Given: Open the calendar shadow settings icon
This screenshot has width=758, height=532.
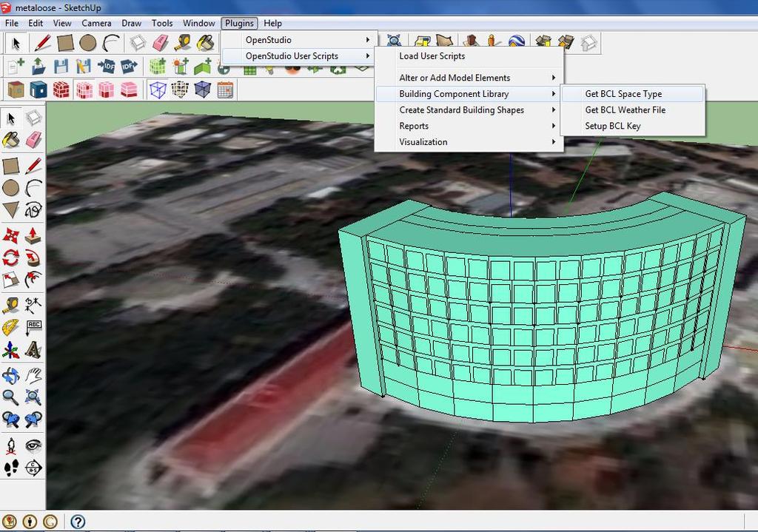Looking at the screenshot, I should tap(225, 90).
